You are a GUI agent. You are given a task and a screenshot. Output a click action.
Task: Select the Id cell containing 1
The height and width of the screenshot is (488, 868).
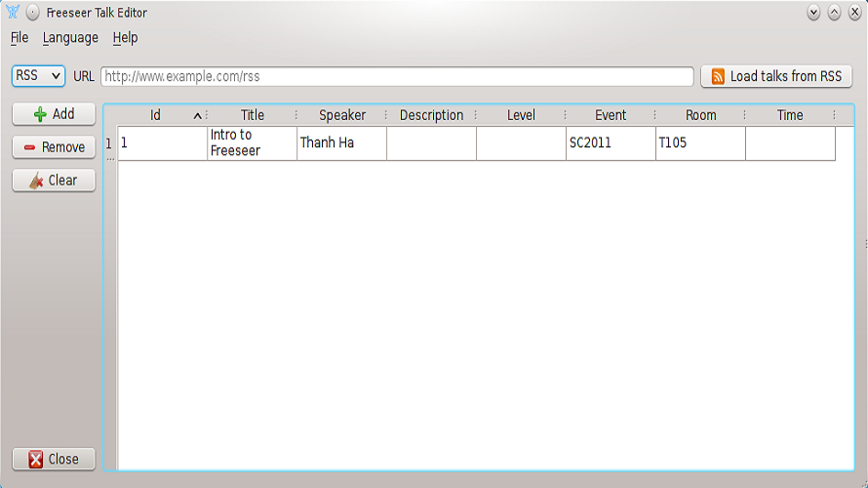tap(162, 142)
